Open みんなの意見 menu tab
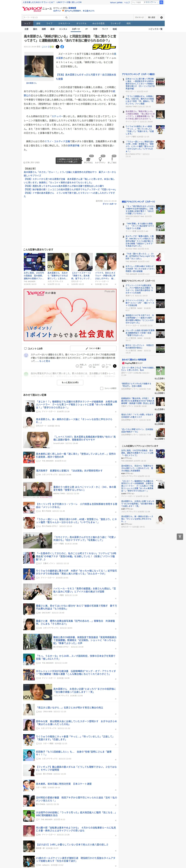Viewport: 186px width, 868px height. click(x=99, y=24)
